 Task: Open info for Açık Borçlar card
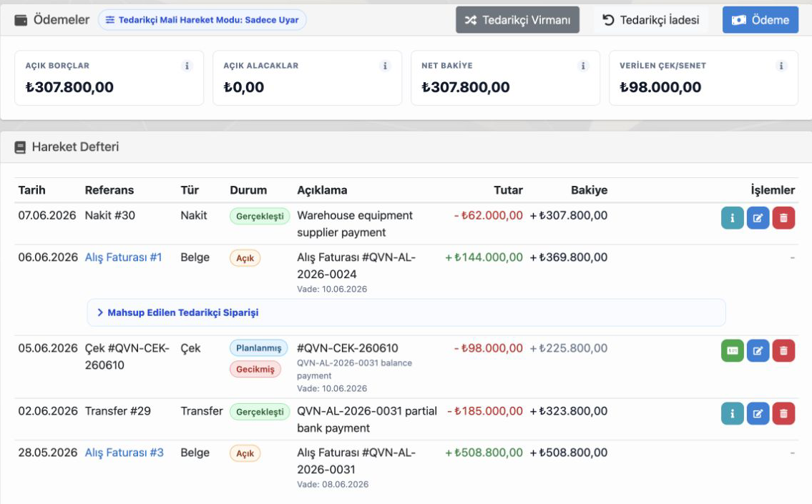(187, 66)
